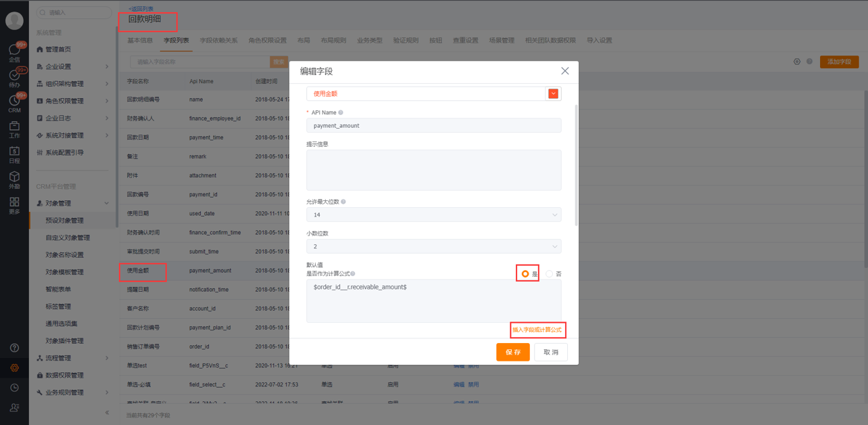Viewport: 868px width, 425px height.
Task: Click the 使用金额 field row name
Action: tap(138, 271)
